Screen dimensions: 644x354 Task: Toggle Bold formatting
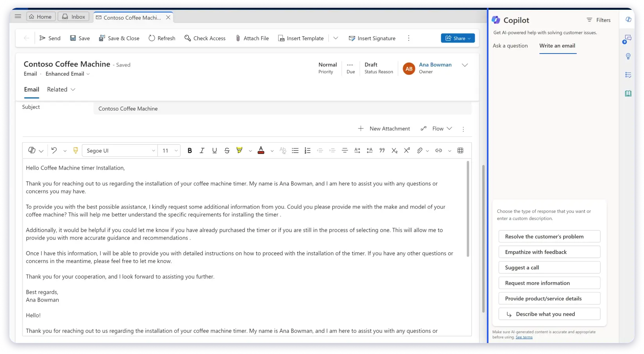190,150
